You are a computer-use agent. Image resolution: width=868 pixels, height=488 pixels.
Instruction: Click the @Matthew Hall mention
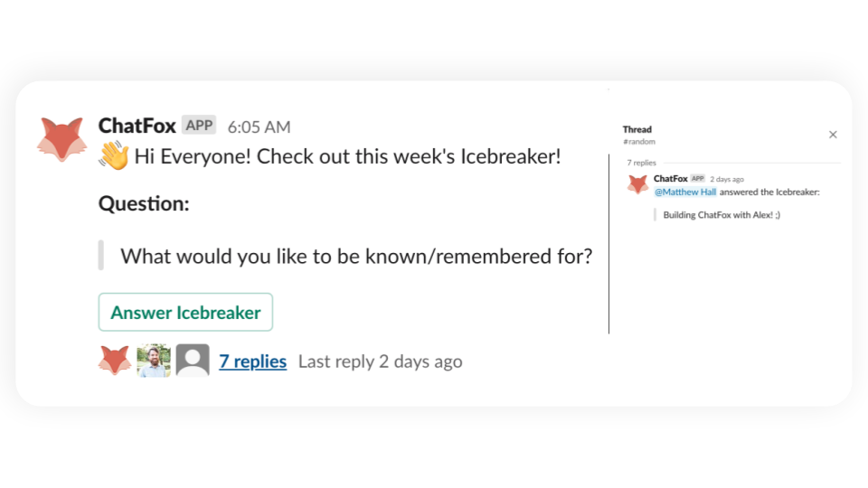coord(684,192)
